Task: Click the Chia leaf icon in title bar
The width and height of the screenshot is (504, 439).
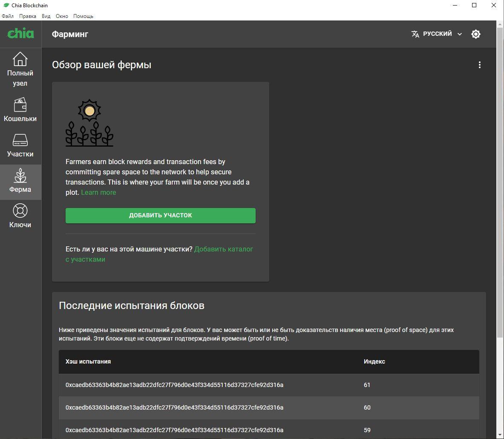Action: point(6,5)
